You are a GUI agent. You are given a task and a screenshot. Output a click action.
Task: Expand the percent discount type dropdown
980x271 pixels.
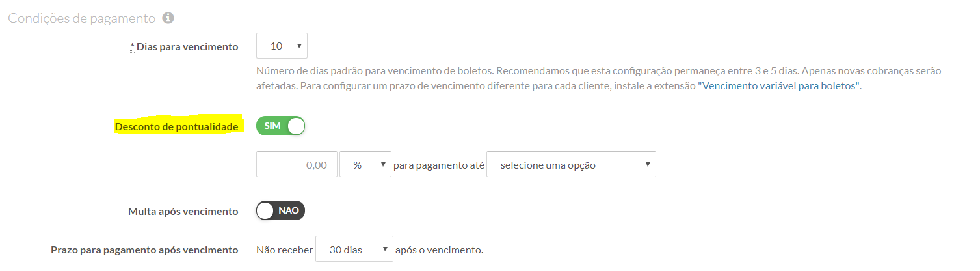click(365, 165)
